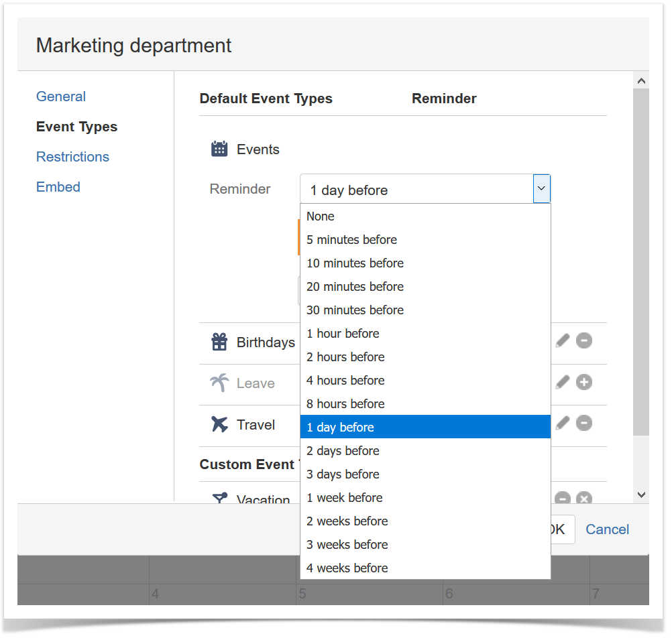
Task: Click the scrollbar up arrow
Action: tap(641, 81)
